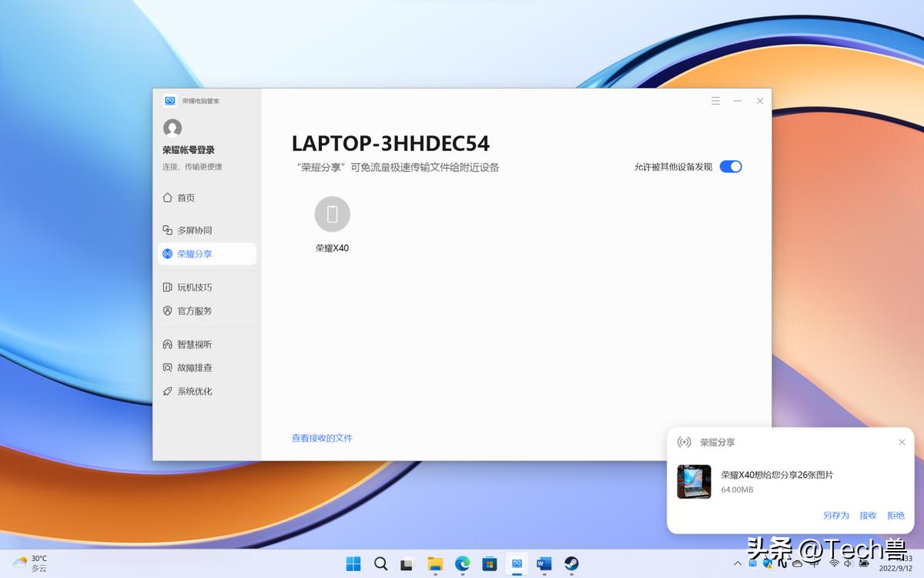The width and height of the screenshot is (924, 578).
Task: Click the Honor account avatar
Action: (172, 128)
